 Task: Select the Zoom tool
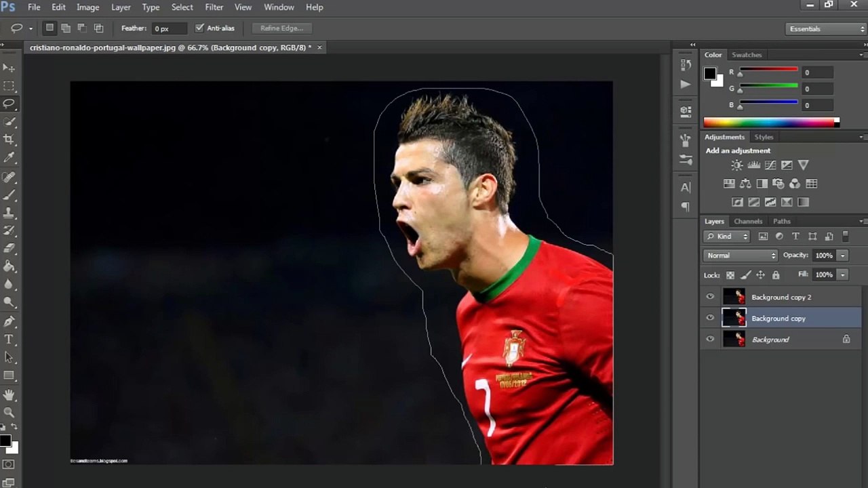[9, 412]
